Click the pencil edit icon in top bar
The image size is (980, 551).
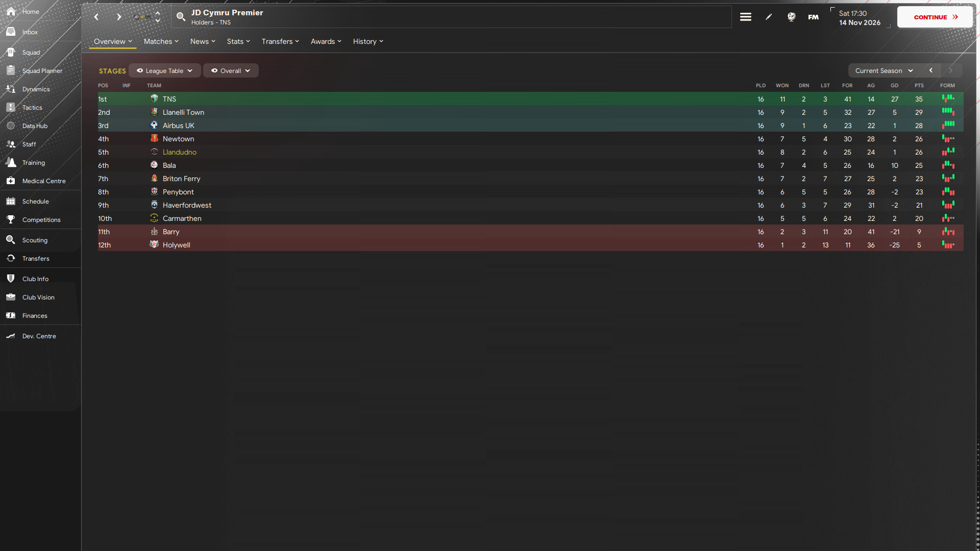coord(769,17)
